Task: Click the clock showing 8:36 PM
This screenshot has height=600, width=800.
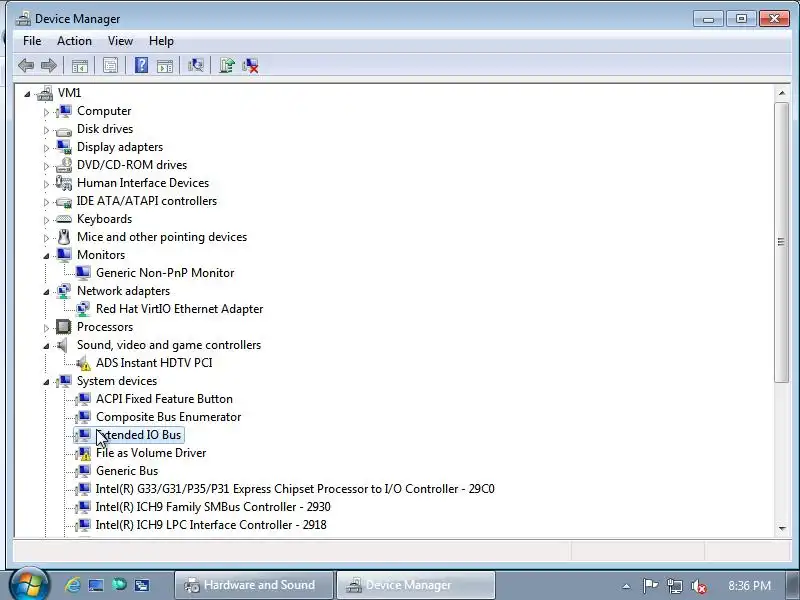Action: tap(749, 585)
